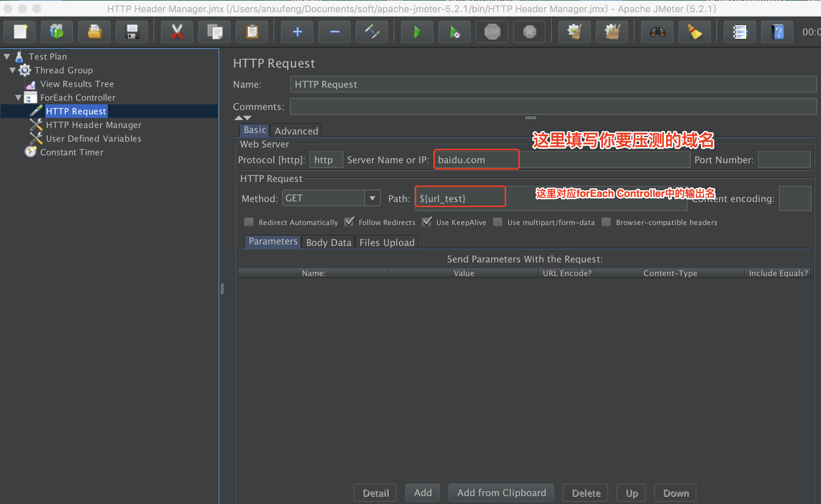Viewport: 821px width, 504px height.
Task: Click the Templates icon in toolbar
Action: pos(57,32)
